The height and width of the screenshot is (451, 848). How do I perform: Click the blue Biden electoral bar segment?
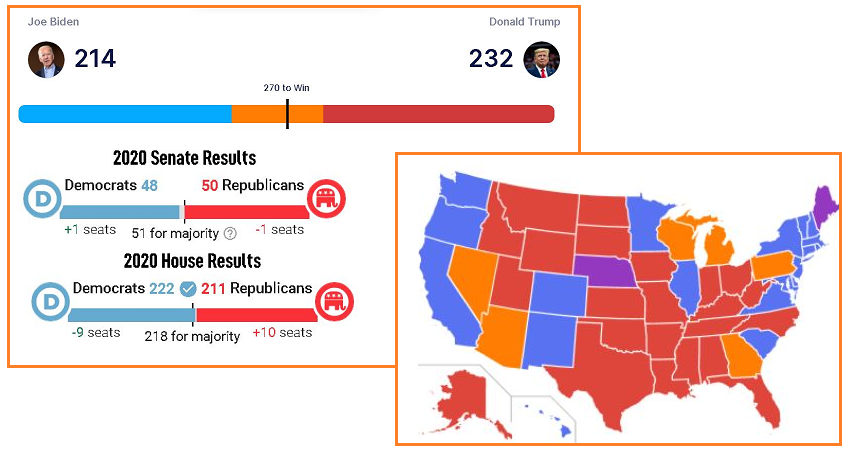125,114
